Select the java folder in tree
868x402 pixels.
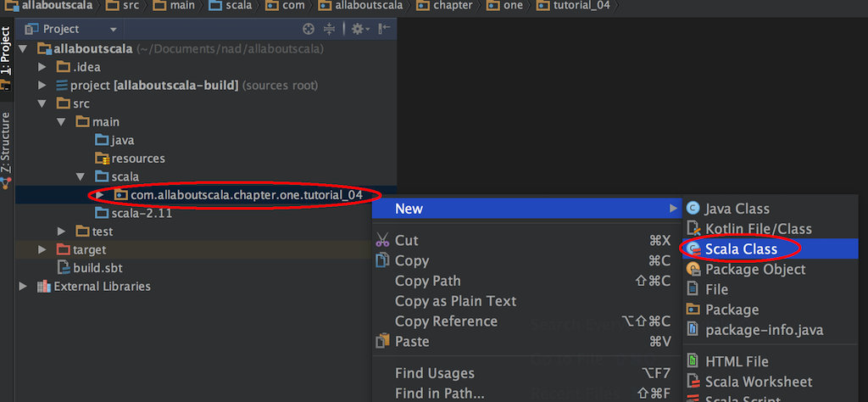114,140
